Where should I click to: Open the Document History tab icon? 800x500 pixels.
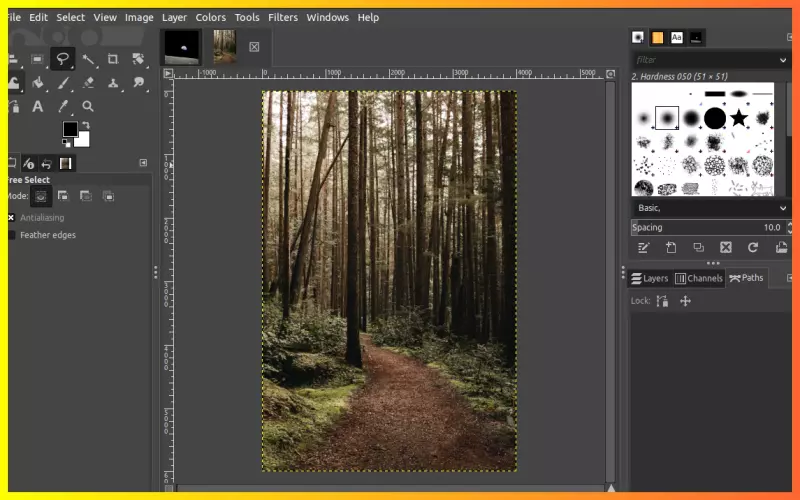[696, 37]
